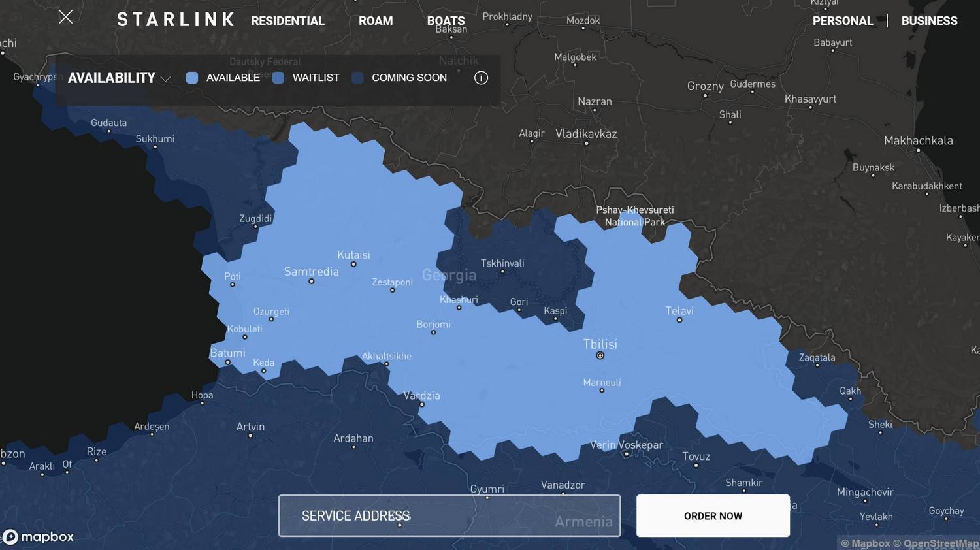Click the Batumi city marker dot

click(227, 362)
